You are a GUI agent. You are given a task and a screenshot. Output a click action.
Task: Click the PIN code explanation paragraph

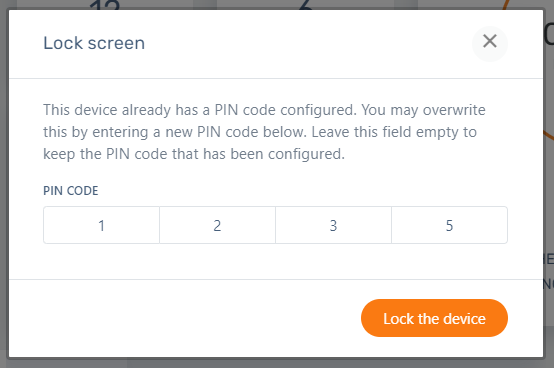pos(264,132)
